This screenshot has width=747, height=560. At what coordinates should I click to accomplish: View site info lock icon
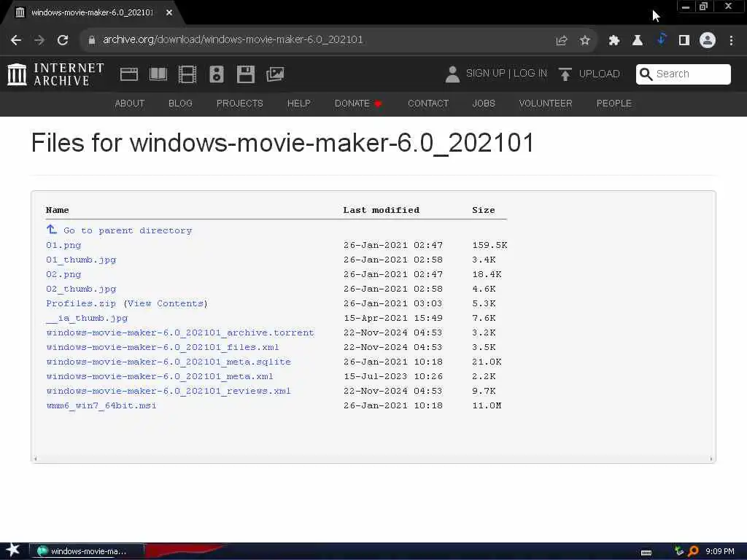click(x=92, y=41)
